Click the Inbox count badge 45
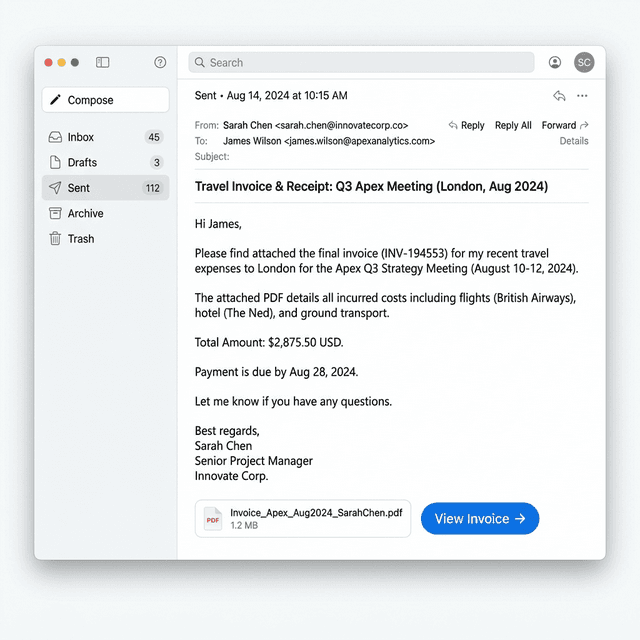The image size is (640, 640). [x=154, y=137]
